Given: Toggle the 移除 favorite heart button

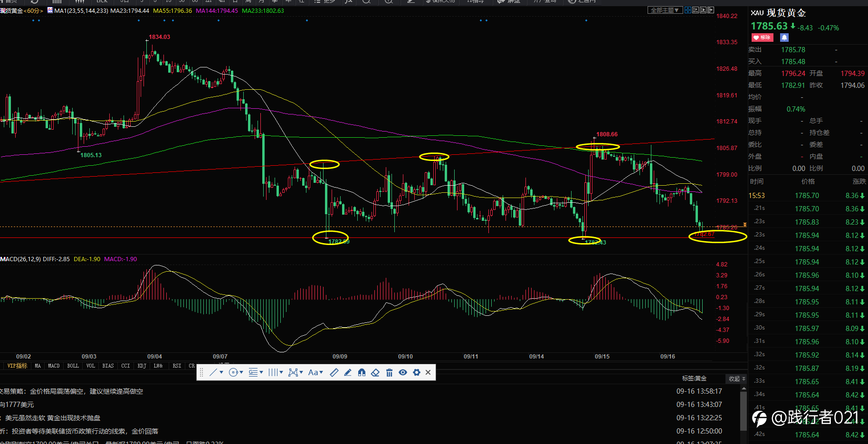Looking at the screenshot, I should point(763,38).
